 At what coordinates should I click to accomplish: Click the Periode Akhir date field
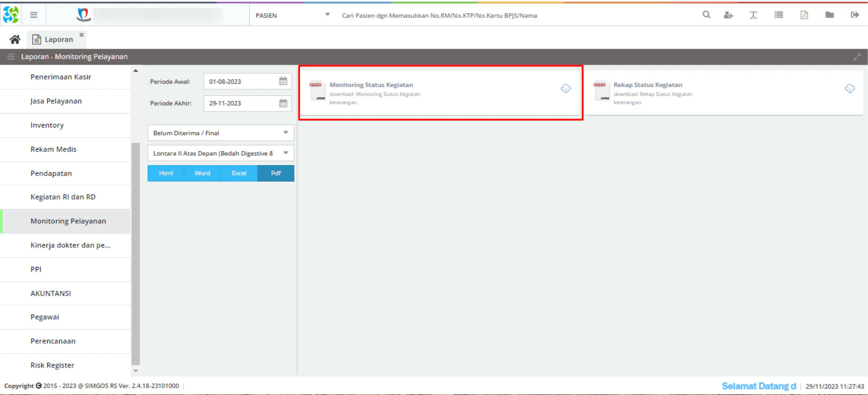click(247, 103)
